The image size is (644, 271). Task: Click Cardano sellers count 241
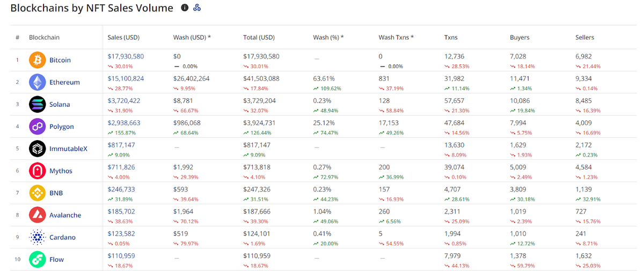[581, 233]
